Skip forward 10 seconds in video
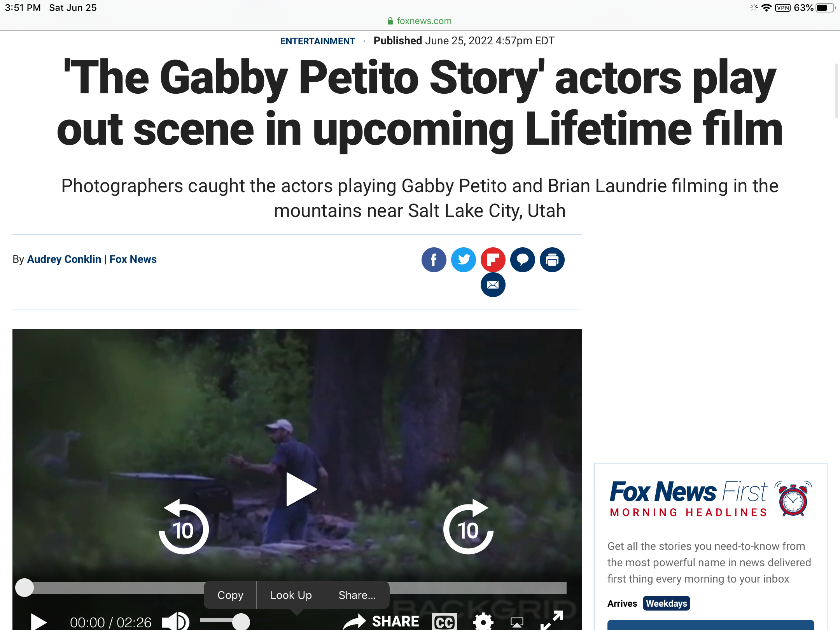This screenshot has height=630, width=840. (468, 527)
